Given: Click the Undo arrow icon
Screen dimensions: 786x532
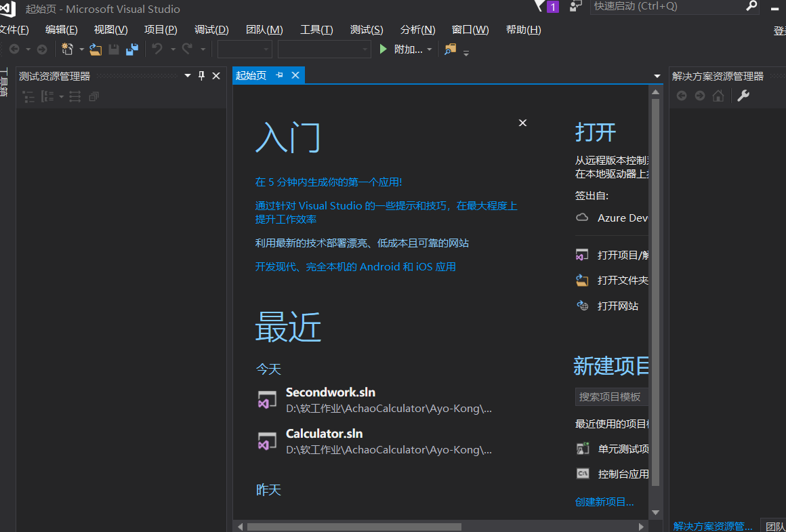Looking at the screenshot, I should coord(157,49).
